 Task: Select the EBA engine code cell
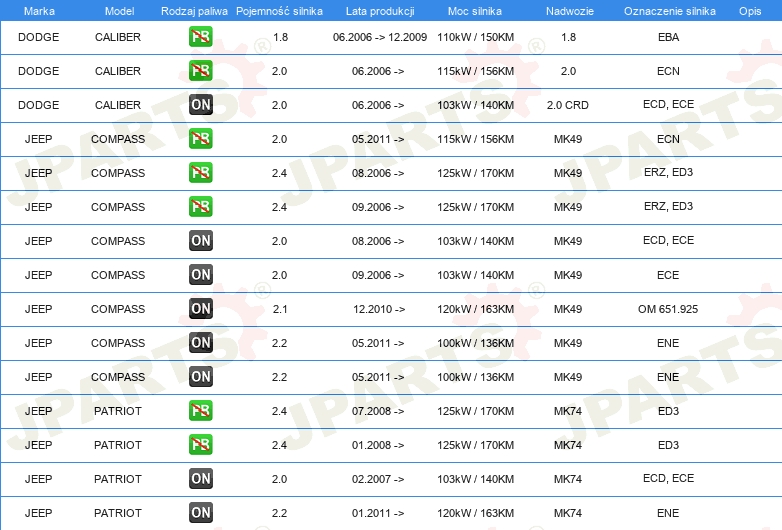[668, 37]
